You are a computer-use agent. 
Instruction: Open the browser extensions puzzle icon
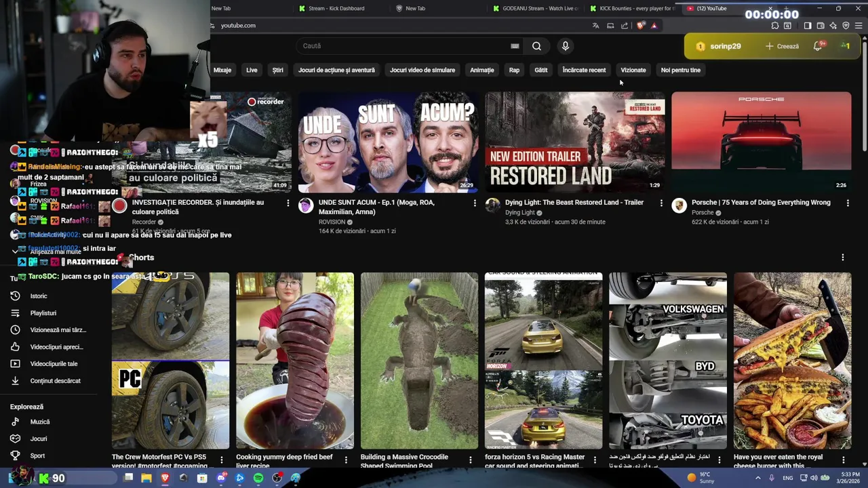[x=775, y=26]
